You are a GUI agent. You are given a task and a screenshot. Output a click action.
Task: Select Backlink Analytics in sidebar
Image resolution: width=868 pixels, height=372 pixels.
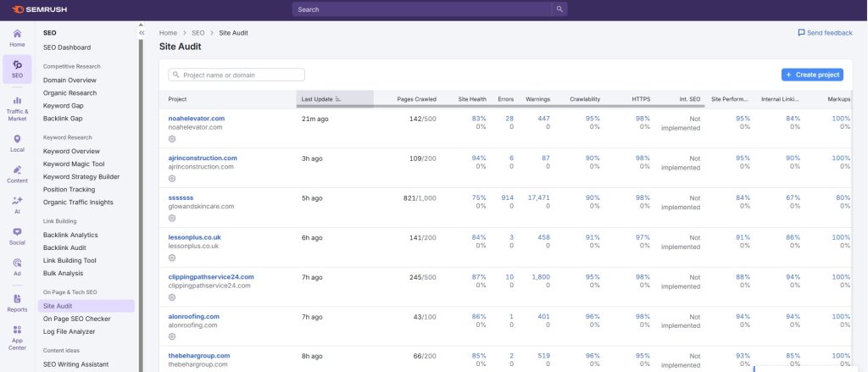click(x=70, y=235)
